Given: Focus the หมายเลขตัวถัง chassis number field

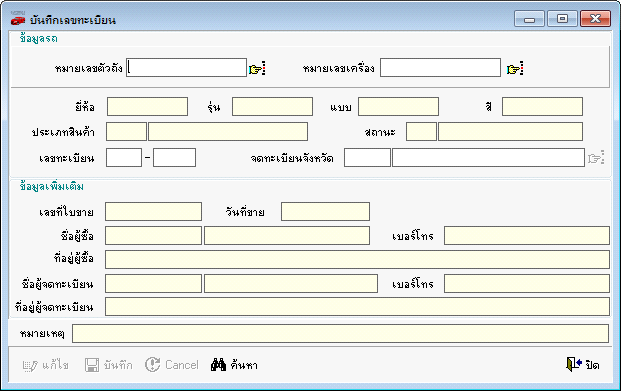Looking at the screenshot, I should coord(187,67).
